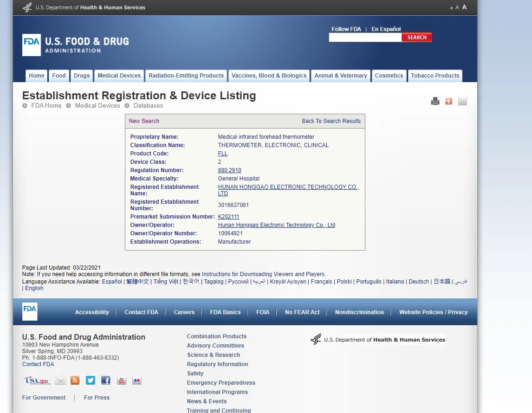
Task: Select Français language link
Action: click(x=321, y=282)
